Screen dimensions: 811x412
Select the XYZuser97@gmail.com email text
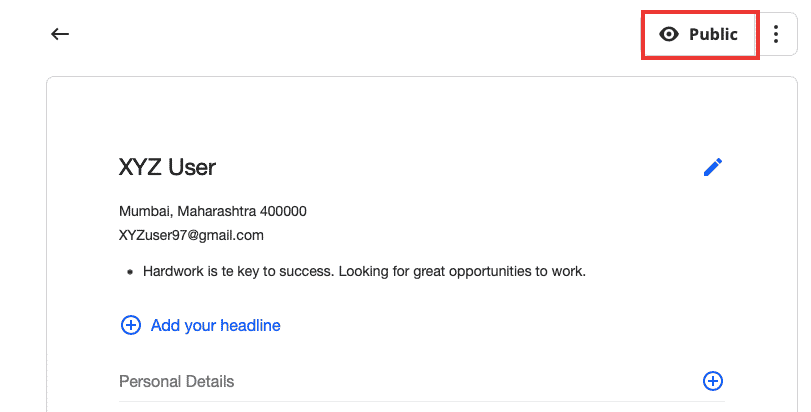(x=191, y=235)
